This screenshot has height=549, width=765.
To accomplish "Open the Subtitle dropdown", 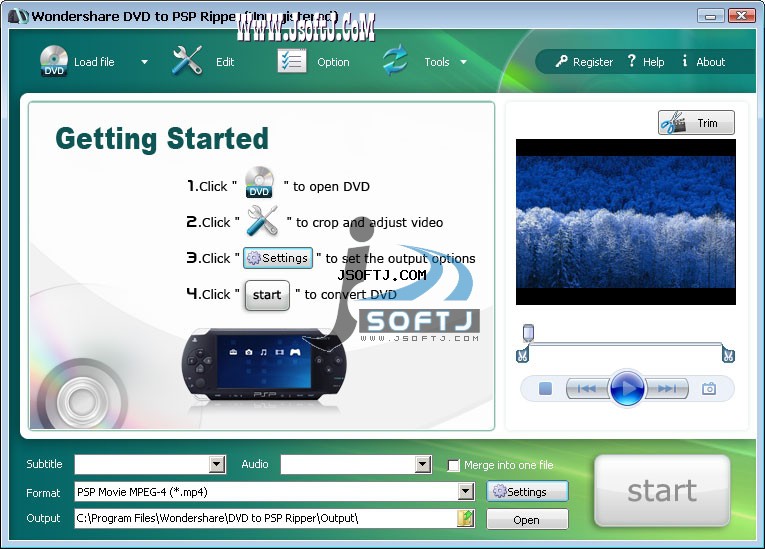I will point(217,464).
